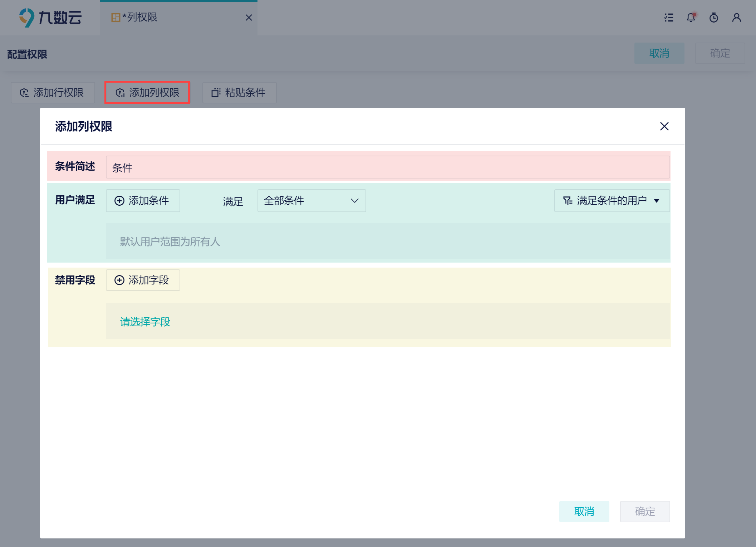Close the *列权限 tab
This screenshot has height=547, width=756.
point(249,18)
